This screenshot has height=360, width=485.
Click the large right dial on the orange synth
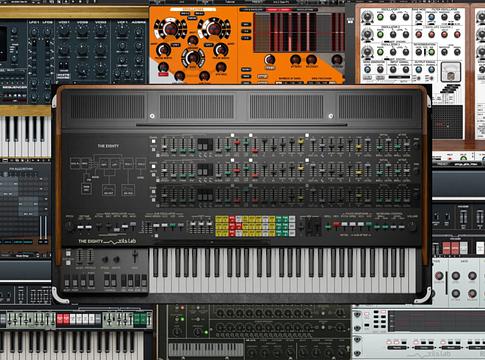(214, 29)
